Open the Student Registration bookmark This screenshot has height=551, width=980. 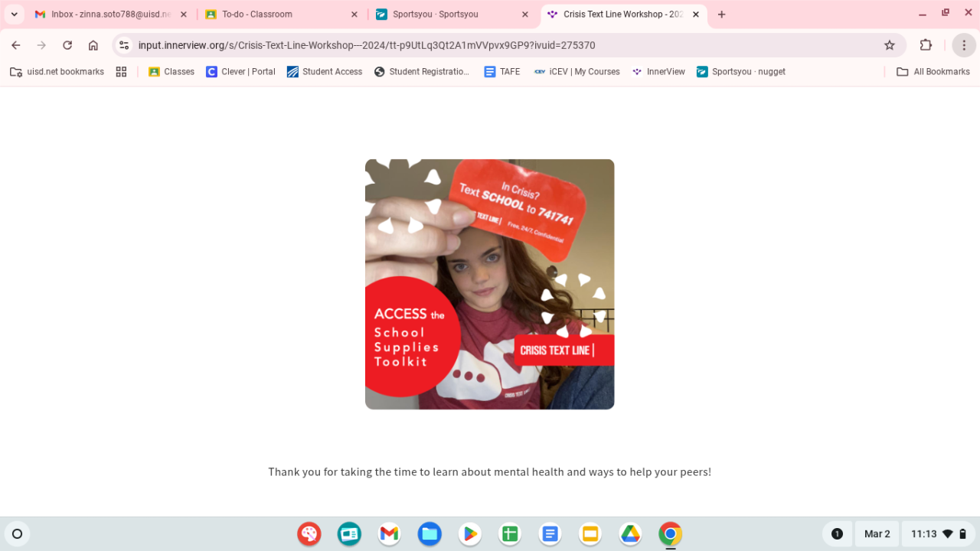click(422, 72)
